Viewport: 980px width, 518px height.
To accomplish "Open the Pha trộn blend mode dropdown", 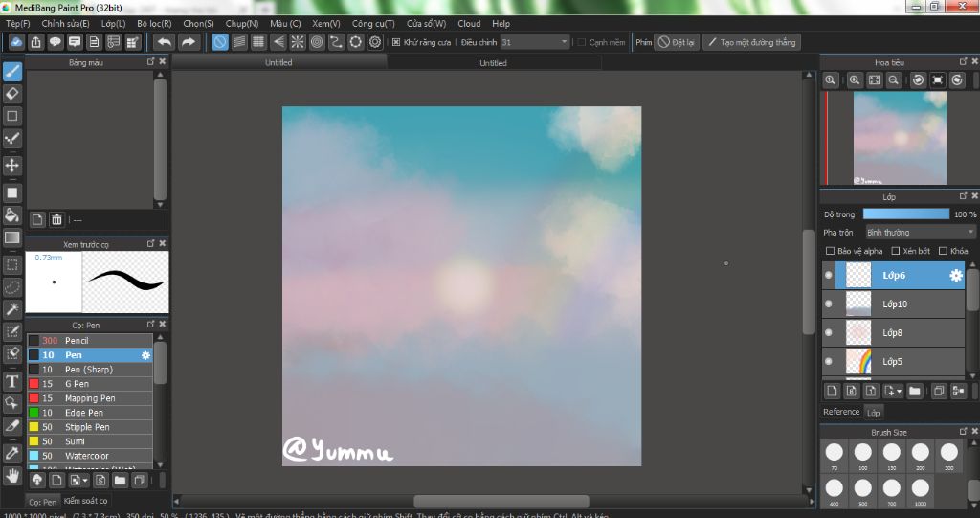I will click(920, 232).
